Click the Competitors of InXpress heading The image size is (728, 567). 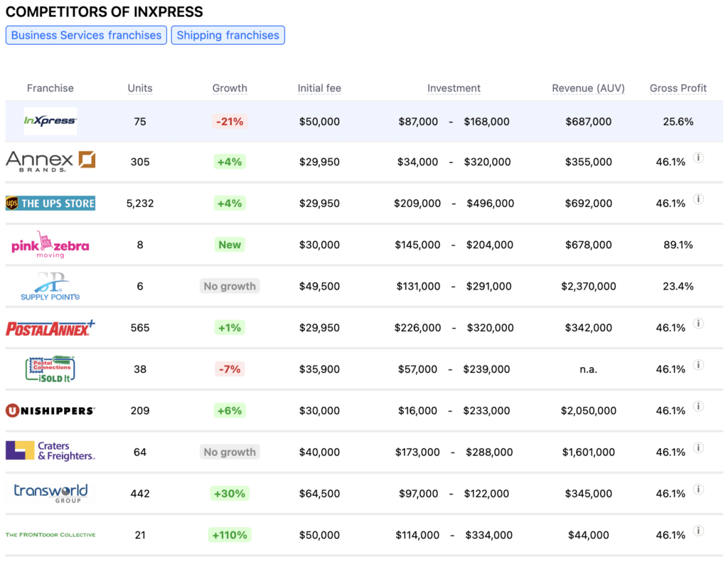tap(104, 11)
